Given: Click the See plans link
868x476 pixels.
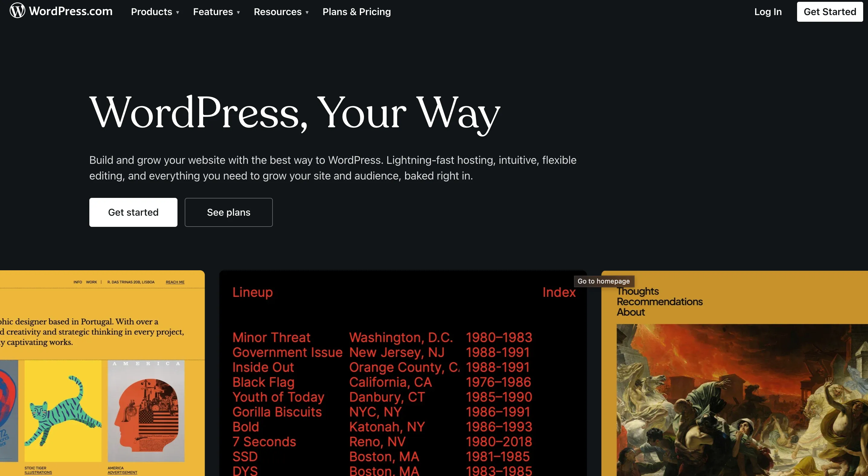Looking at the screenshot, I should [x=228, y=212].
